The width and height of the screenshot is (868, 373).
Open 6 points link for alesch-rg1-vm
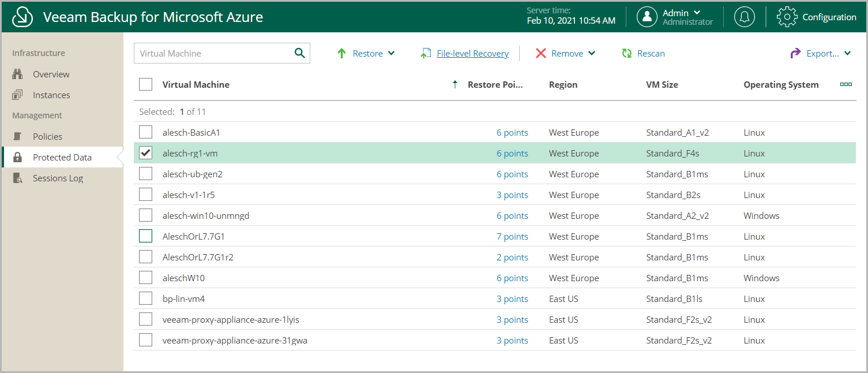click(512, 153)
